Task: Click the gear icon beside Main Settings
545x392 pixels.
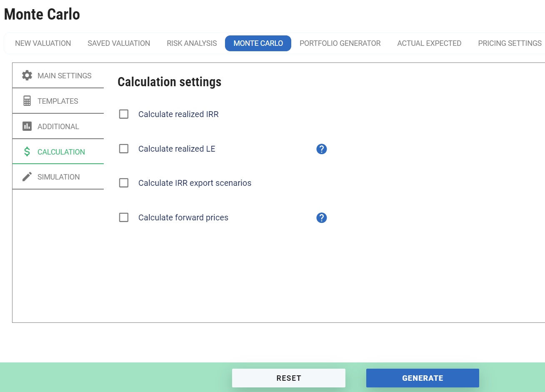Action: pyautogui.click(x=27, y=75)
